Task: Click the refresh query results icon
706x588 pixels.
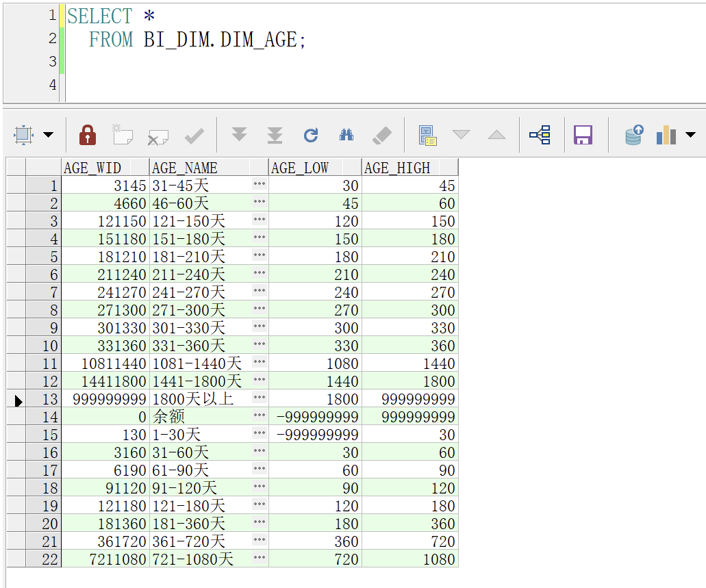Action: click(311, 135)
